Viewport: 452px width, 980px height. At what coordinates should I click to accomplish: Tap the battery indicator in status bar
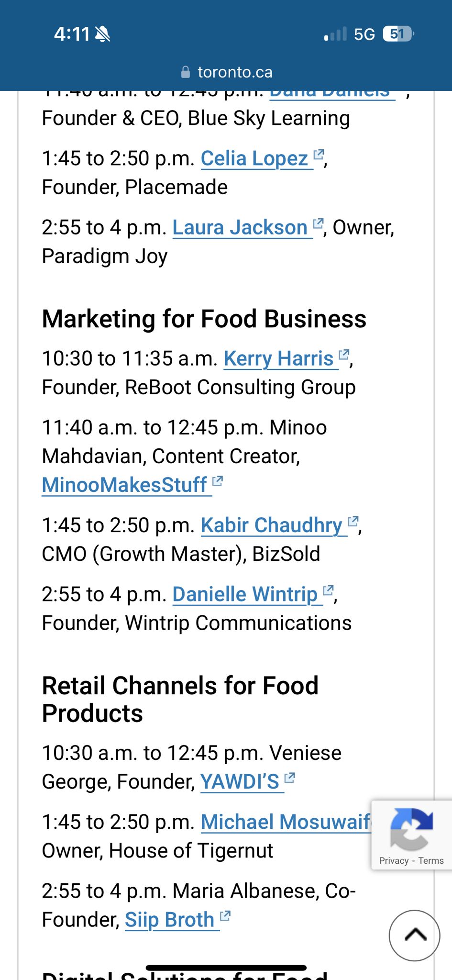(x=398, y=34)
